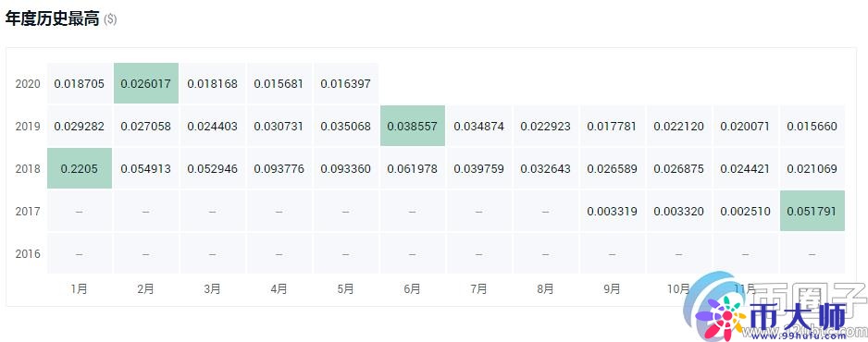Image resolution: width=868 pixels, height=342 pixels.
Task: Click the 0.026589 cell
Action: 613,169
